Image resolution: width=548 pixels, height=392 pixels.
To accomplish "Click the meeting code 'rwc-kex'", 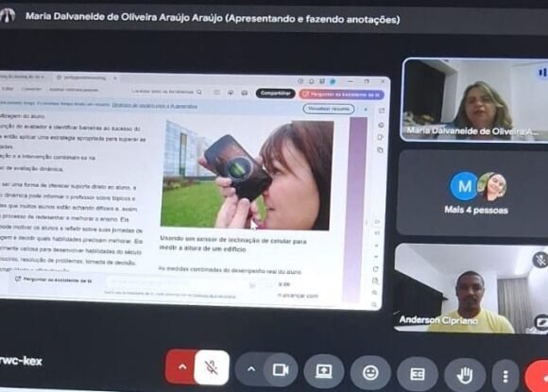I will point(21,361).
